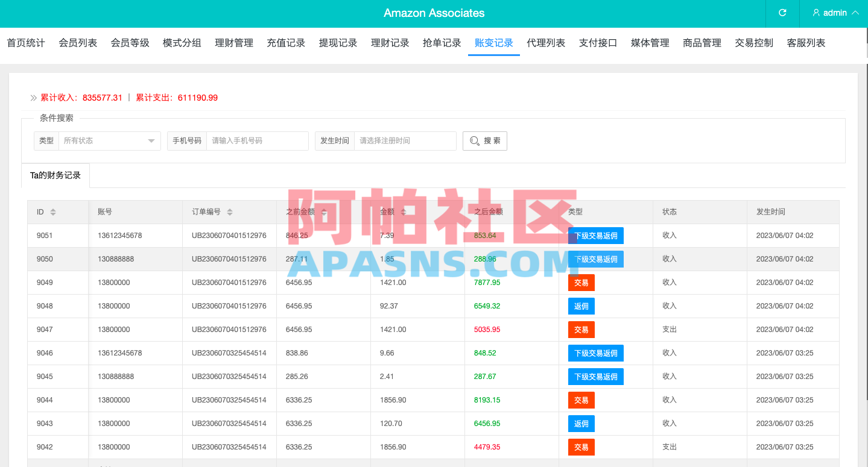The width and height of the screenshot is (868, 467).
Task: Go to 提现记录 menu
Action: [x=338, y=43]
